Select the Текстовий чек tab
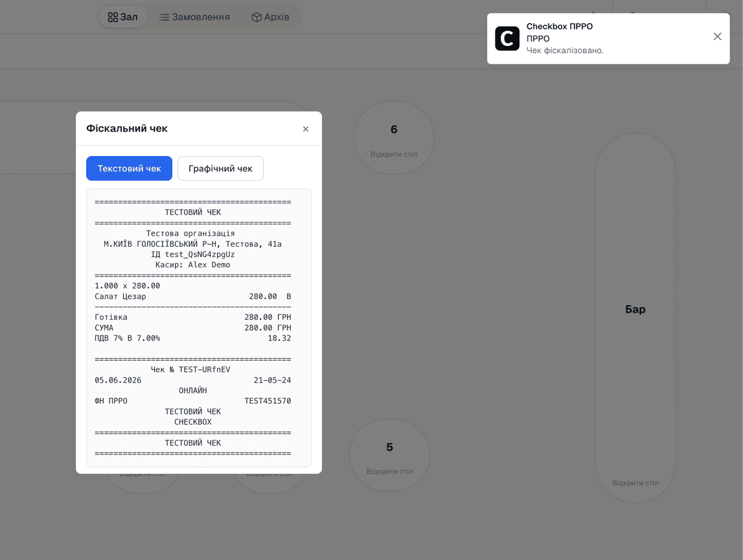Screen dimensions: 743x560 (130, 168)
